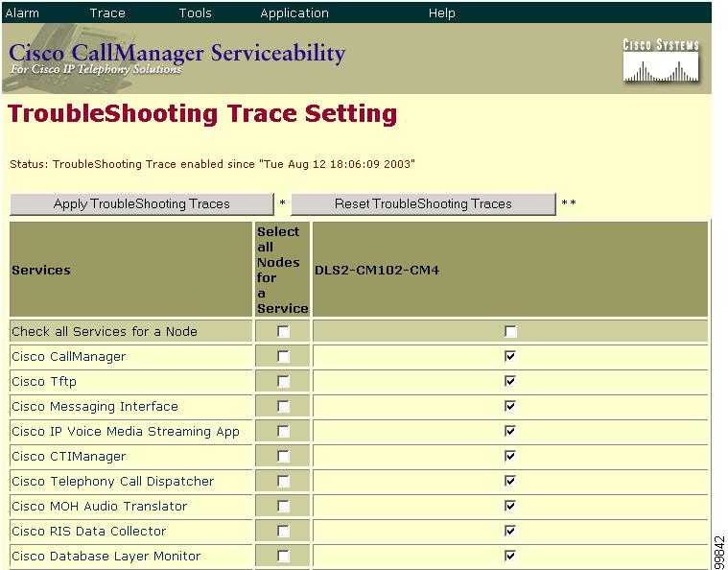Click the Cisco CTIManager service name
The image size is (728, 570).
pyautogui.click(x=69, y=457)
